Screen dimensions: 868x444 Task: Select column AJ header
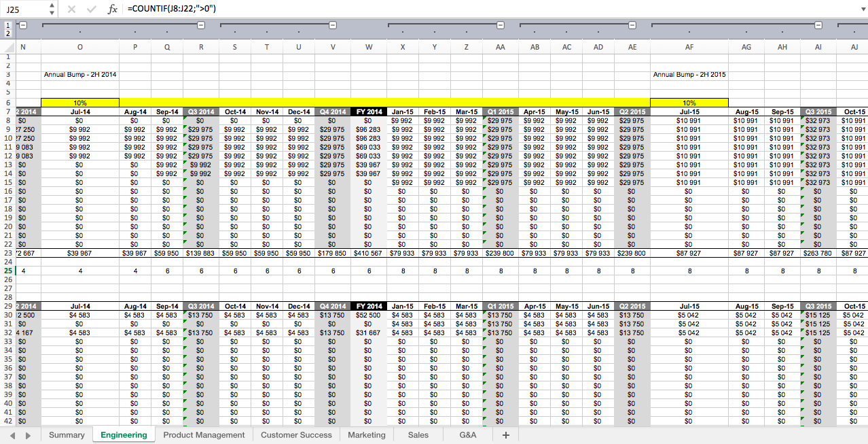[854, 47]
